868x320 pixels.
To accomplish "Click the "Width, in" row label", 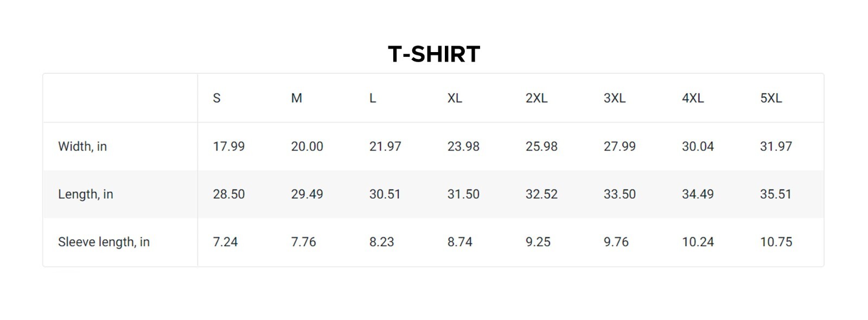I will click(x=82, y=146).
